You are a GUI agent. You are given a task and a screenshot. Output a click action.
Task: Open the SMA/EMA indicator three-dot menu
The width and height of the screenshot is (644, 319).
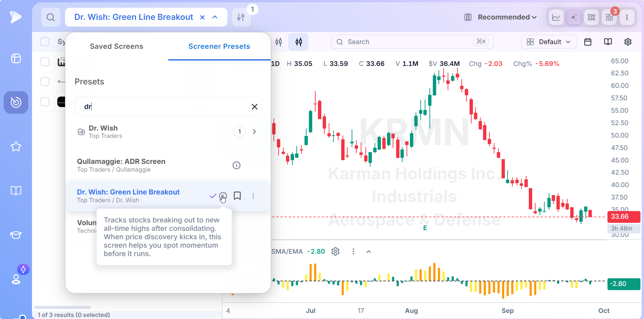click(353, 251)
